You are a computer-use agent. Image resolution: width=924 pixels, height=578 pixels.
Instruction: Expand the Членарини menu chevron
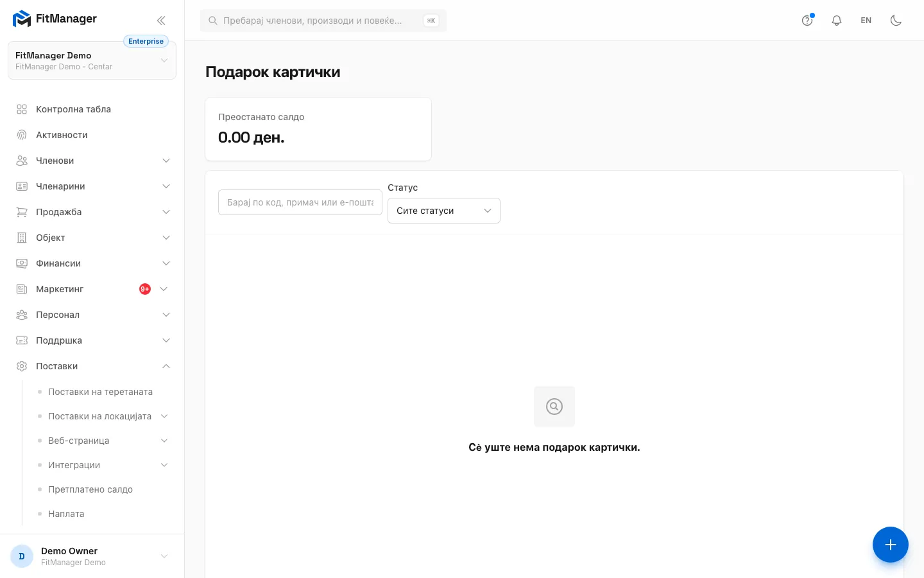(166, 186)
